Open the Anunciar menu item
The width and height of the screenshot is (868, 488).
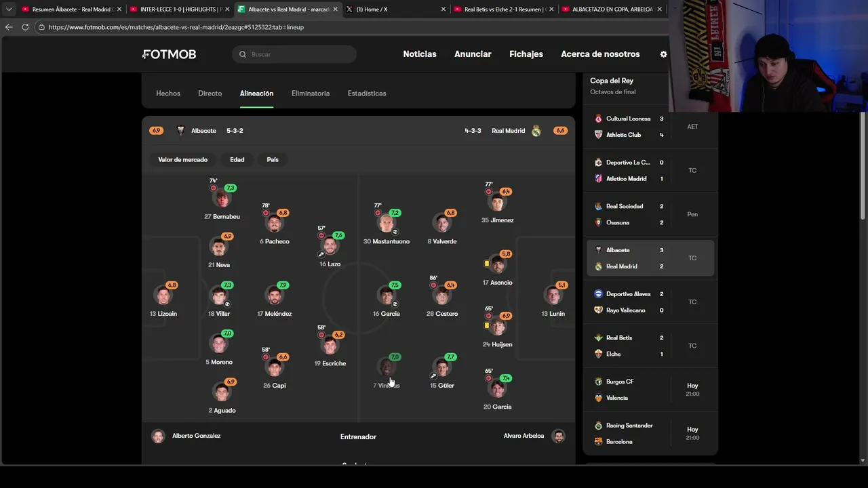[473, 54]
